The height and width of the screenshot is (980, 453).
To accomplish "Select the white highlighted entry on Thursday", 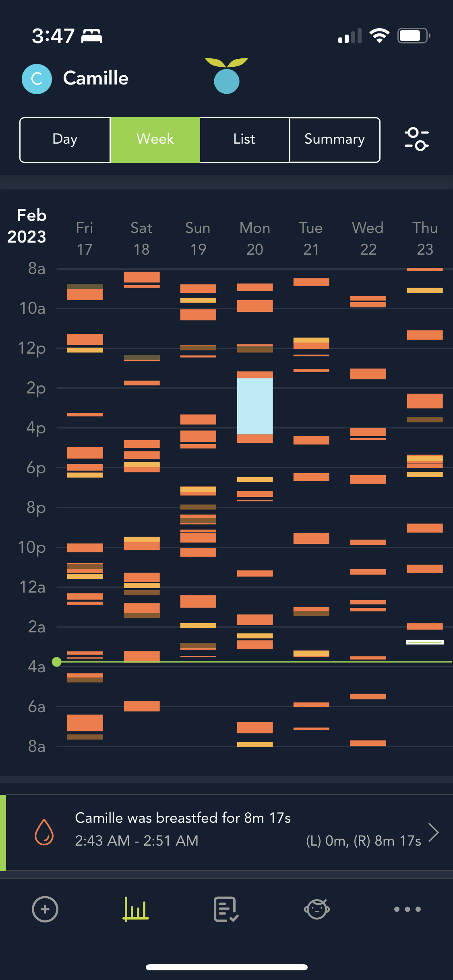I will 425,642.
